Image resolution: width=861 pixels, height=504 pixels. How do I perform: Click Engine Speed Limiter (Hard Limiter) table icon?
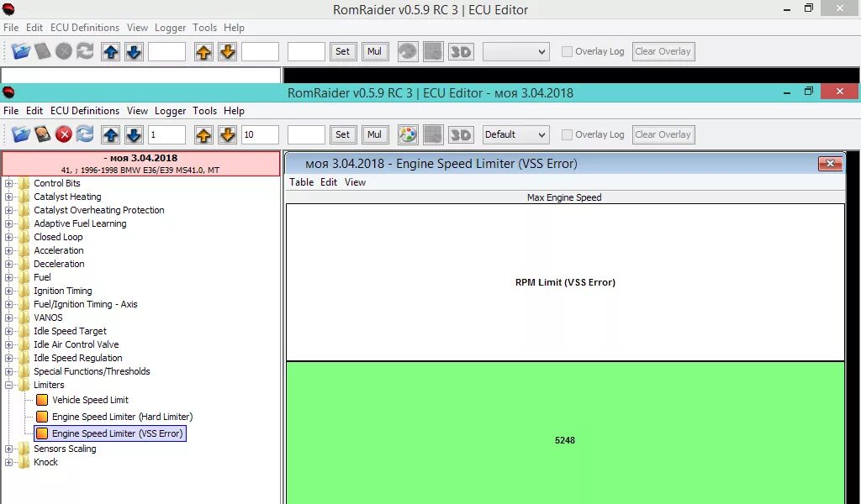tap(42, 417)
